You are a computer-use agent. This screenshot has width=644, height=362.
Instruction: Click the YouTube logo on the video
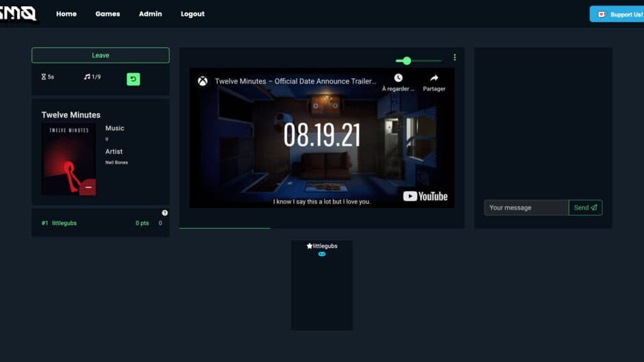click(425, 196)
